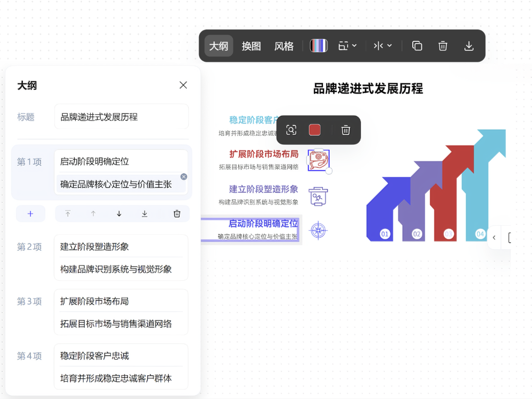Select the recycle bin icon beside 建立阶段塑造形象
Image resolution: width=532 pixels, height=399 pixels.
pyautogui.click(x=318, y=196)
